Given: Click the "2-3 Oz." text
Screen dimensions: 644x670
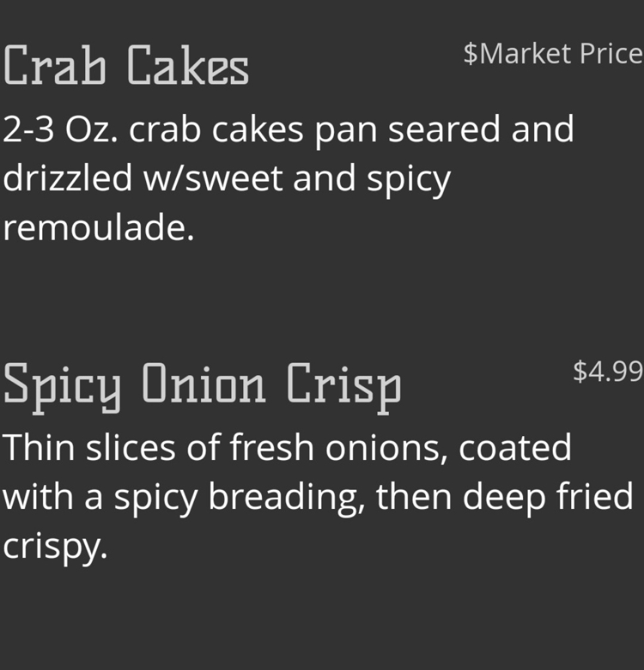Looking at the screenshot, I should [58, 129].
